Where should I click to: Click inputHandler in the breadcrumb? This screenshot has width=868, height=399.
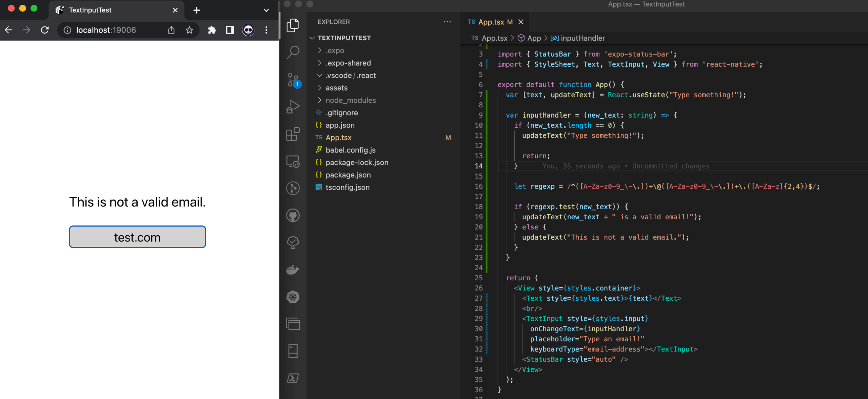582,38
